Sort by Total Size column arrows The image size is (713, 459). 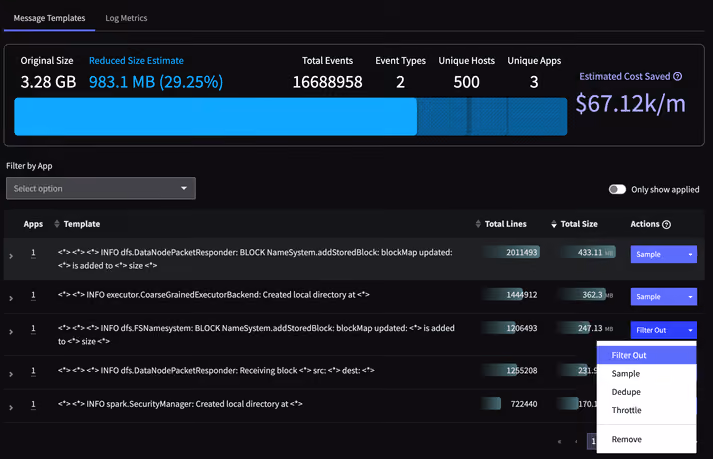point(554,224)
